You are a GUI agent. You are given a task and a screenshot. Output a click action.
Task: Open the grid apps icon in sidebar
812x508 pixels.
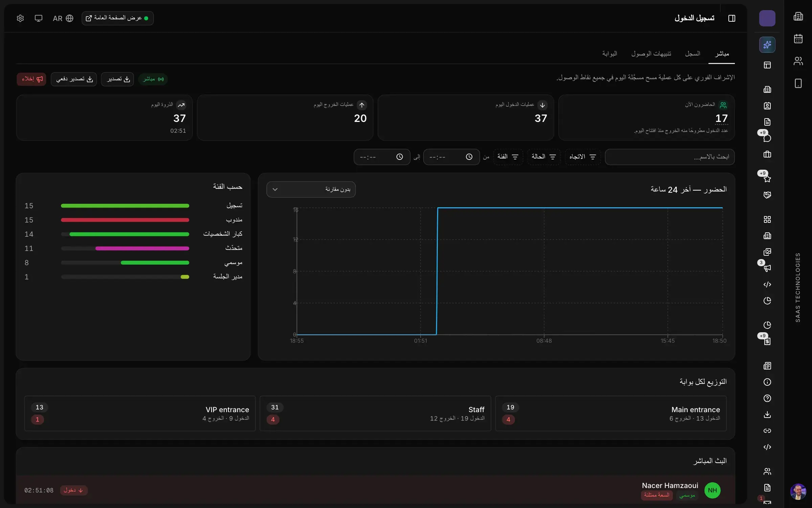[767, 219]
